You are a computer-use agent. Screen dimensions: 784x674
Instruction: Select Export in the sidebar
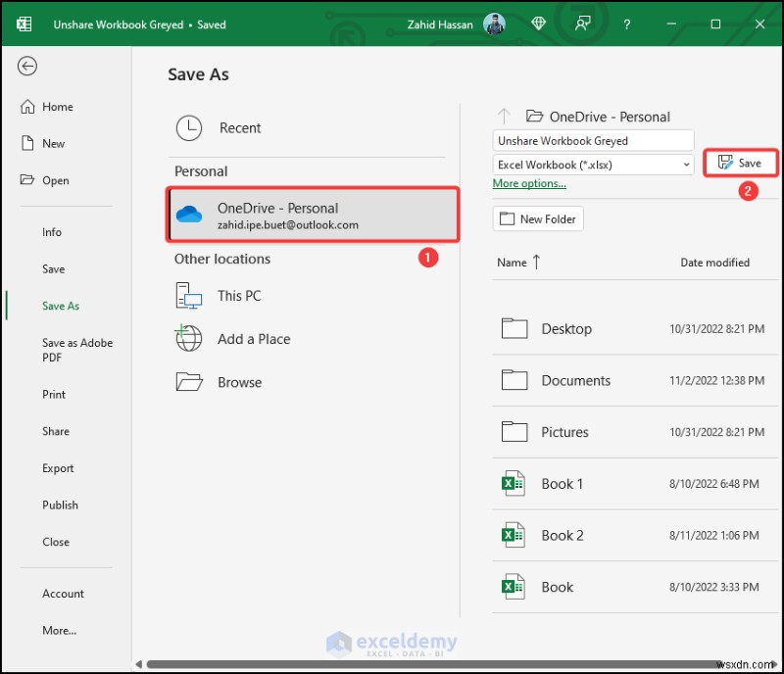(58, 468)
